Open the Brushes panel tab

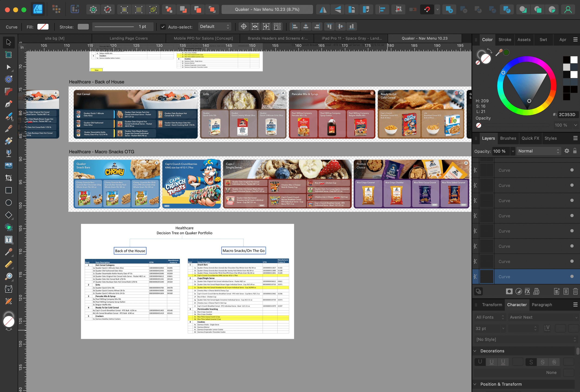(508, 138)
